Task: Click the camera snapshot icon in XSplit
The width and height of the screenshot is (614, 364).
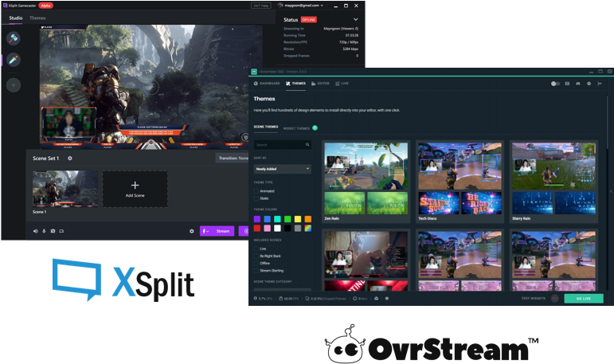Action: [53, 231]
